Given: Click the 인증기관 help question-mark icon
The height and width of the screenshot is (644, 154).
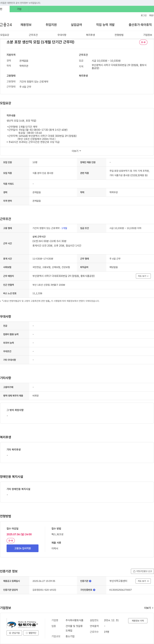Looking at the screenshot, I should click(90, 581).
